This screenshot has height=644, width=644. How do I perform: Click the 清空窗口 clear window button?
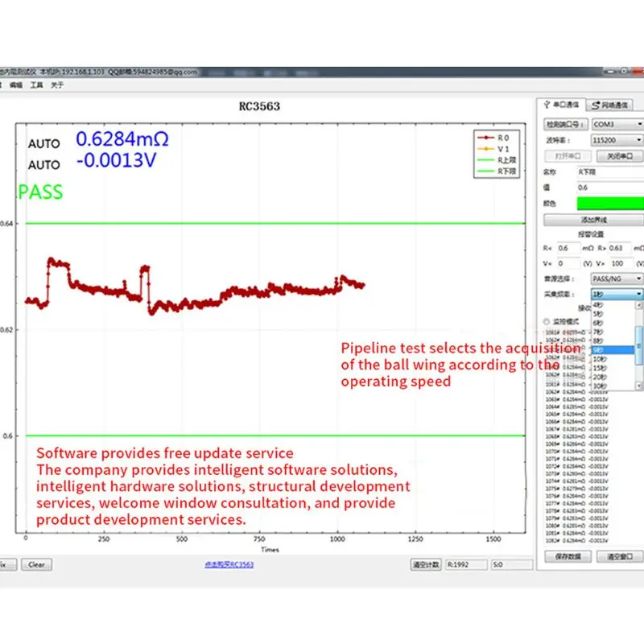click(620, 556)
